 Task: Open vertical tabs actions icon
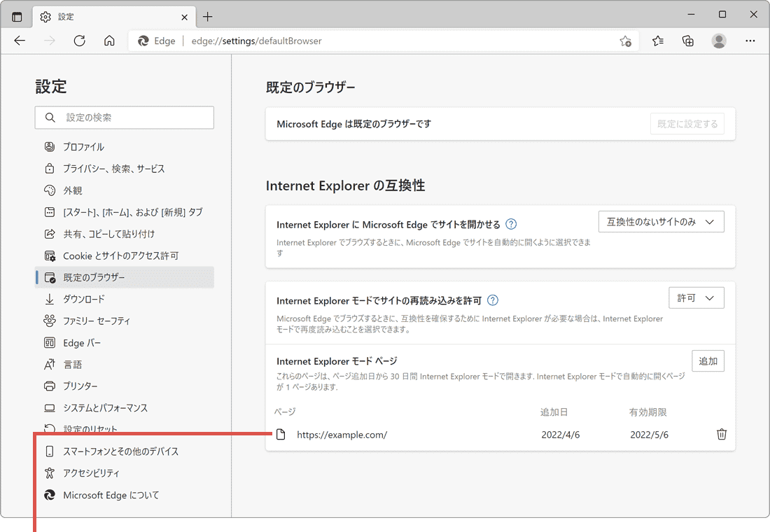tap(17, 17)
